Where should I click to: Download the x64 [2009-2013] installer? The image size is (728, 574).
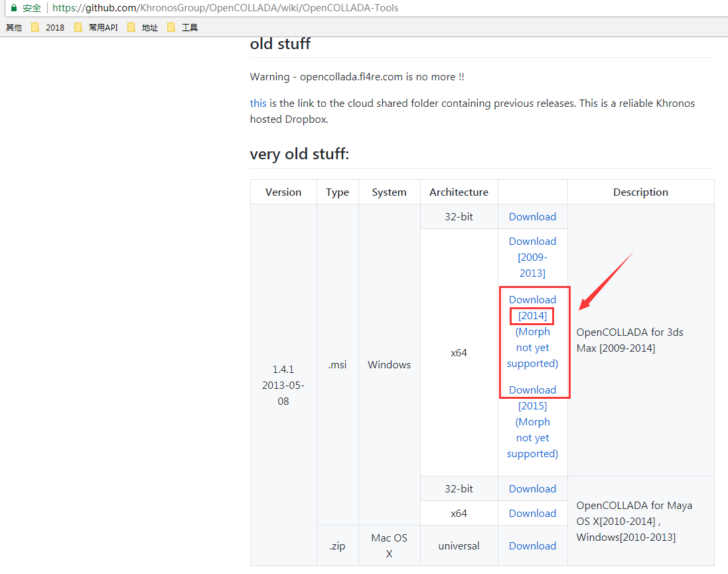click(x=532, y=257)
